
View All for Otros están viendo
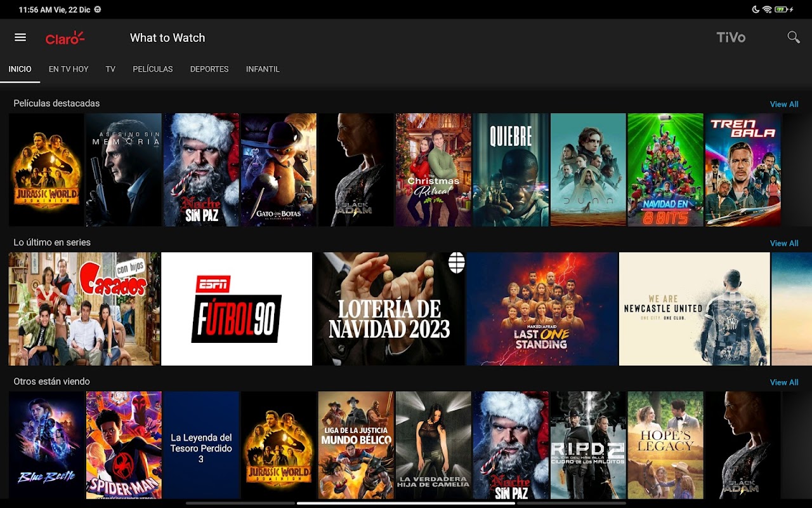pos(784,382)
